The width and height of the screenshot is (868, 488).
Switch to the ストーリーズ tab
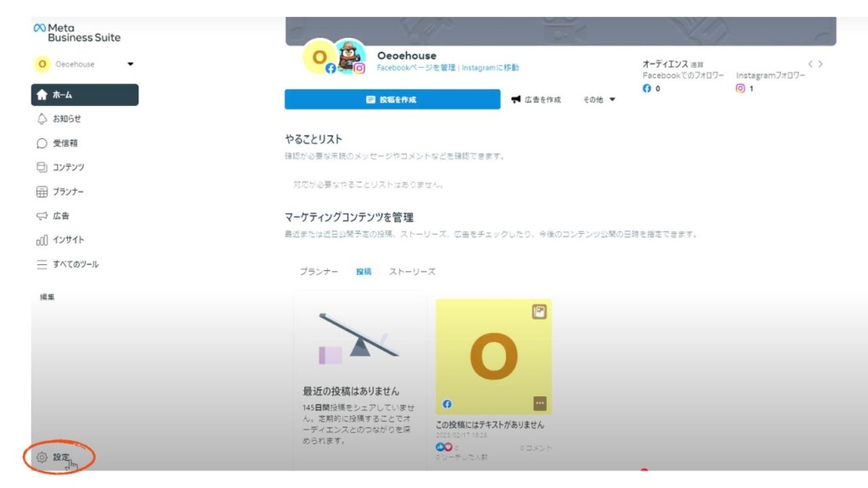(x=412, y=272)
